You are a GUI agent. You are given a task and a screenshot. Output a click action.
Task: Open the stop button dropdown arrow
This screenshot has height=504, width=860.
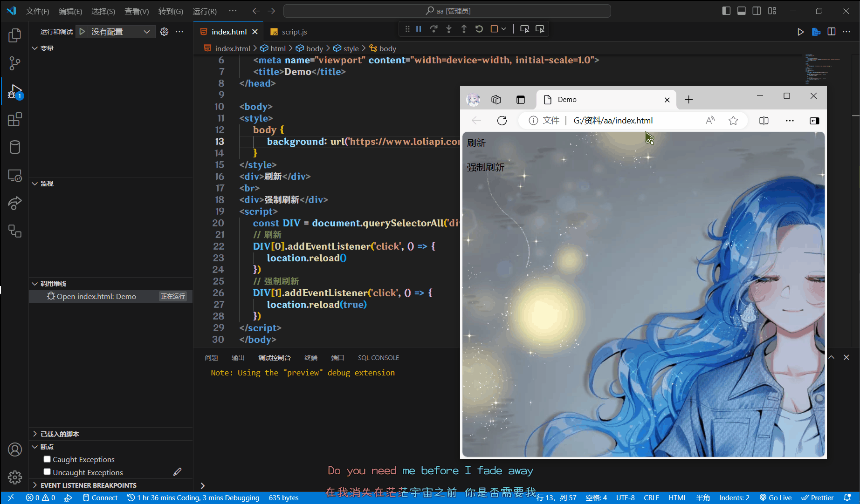pos(504,29)
